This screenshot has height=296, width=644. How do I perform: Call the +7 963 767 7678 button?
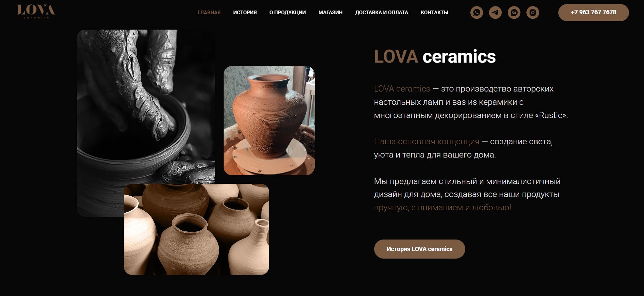click(x=593, y=13)
